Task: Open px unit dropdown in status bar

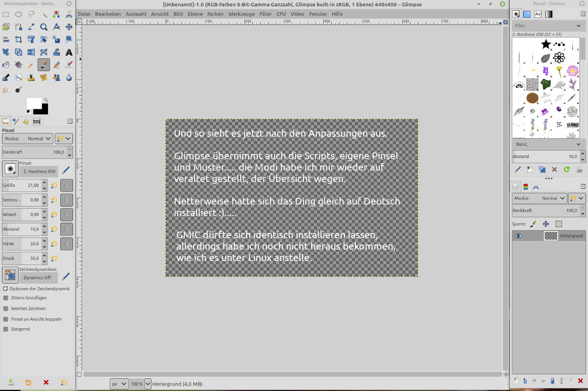Action: point(119,384)
